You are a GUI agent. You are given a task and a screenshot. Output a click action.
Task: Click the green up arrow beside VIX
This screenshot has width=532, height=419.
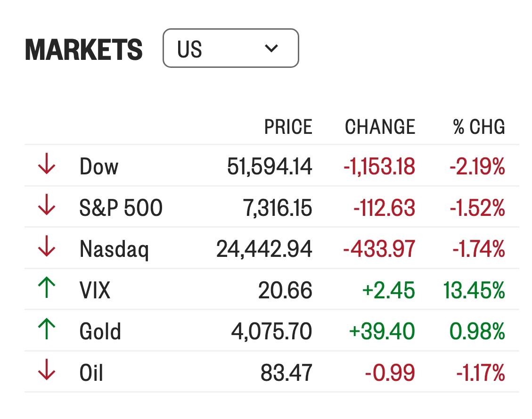[47, 288]
